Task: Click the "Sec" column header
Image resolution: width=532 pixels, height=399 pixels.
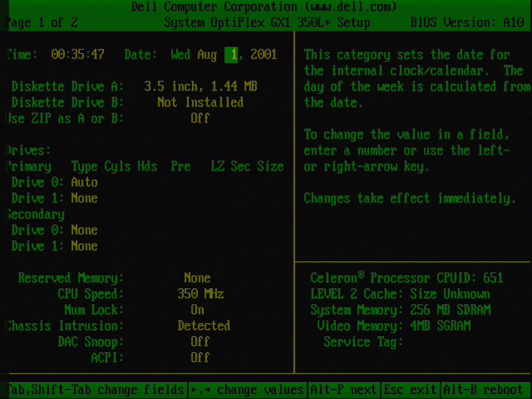Action: [240, 166]
